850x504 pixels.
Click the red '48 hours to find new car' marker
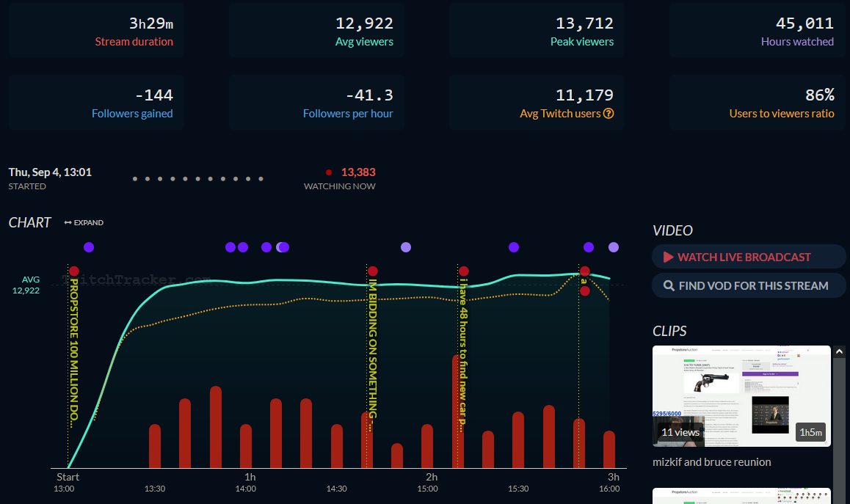click(463, 271)
